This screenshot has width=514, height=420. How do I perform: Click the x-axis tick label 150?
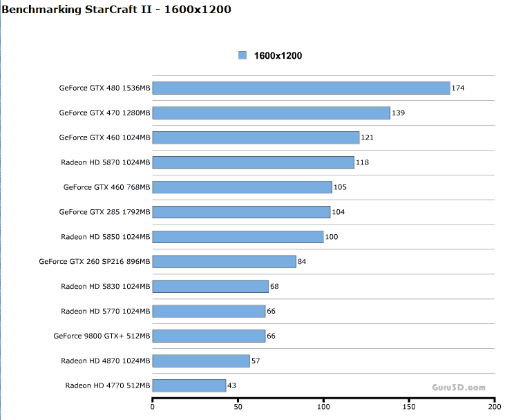click(x=409, y=407)
